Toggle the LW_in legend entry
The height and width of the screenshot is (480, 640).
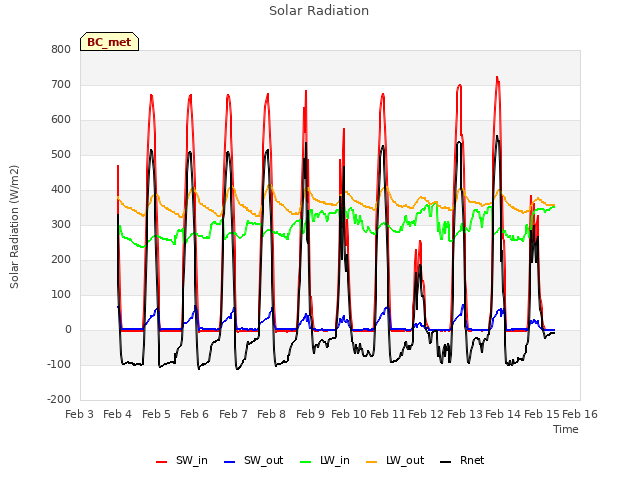pos(325,461)
